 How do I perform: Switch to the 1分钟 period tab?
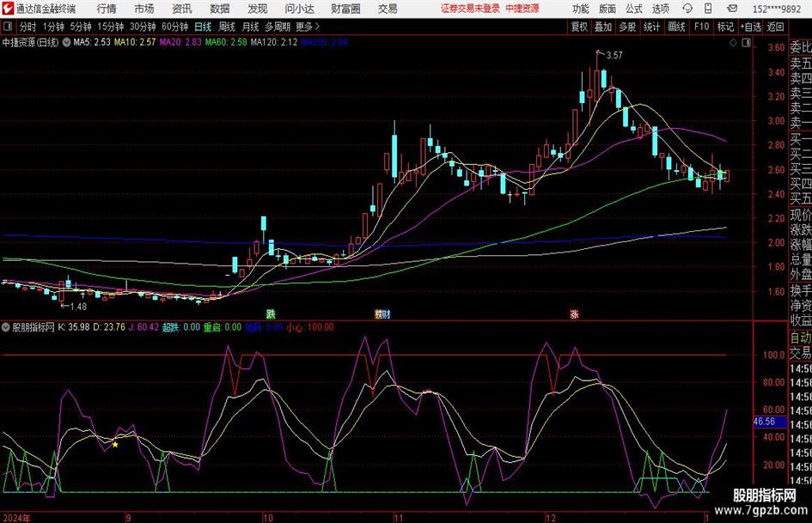tap(52, 27)
